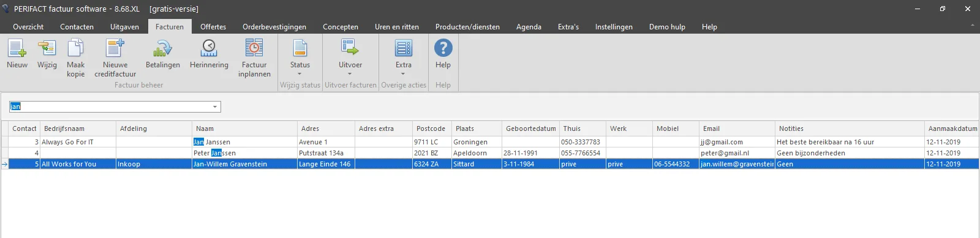Open the Instellingen tab

(614, 27)
